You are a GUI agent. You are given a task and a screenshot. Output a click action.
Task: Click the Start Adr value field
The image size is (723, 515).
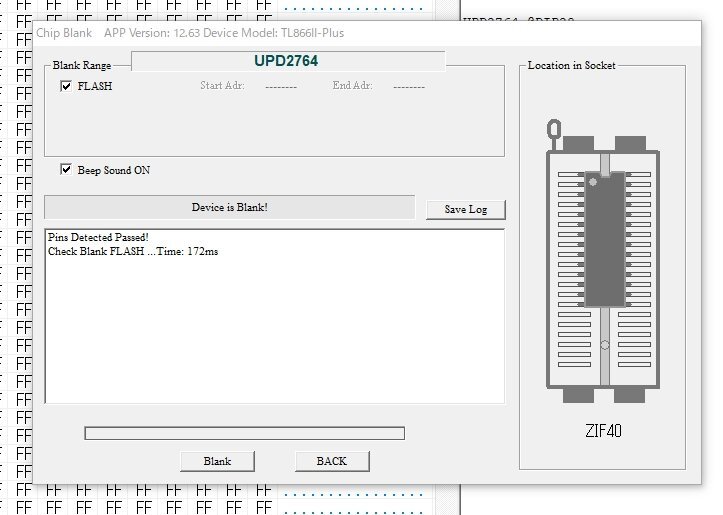(281, 86)
